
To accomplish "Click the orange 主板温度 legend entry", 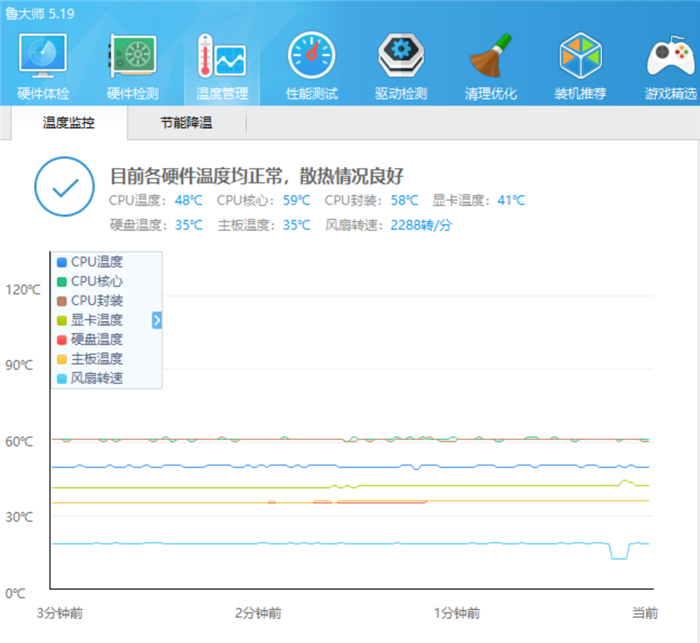I will pyautogui.click(x=96, y=359).
